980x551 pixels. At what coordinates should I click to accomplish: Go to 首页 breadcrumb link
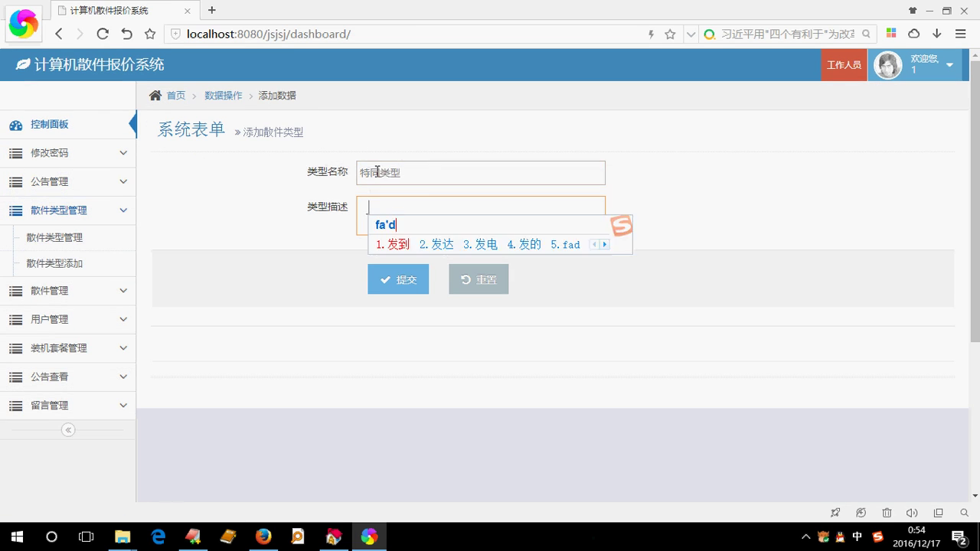pos(176,96)
